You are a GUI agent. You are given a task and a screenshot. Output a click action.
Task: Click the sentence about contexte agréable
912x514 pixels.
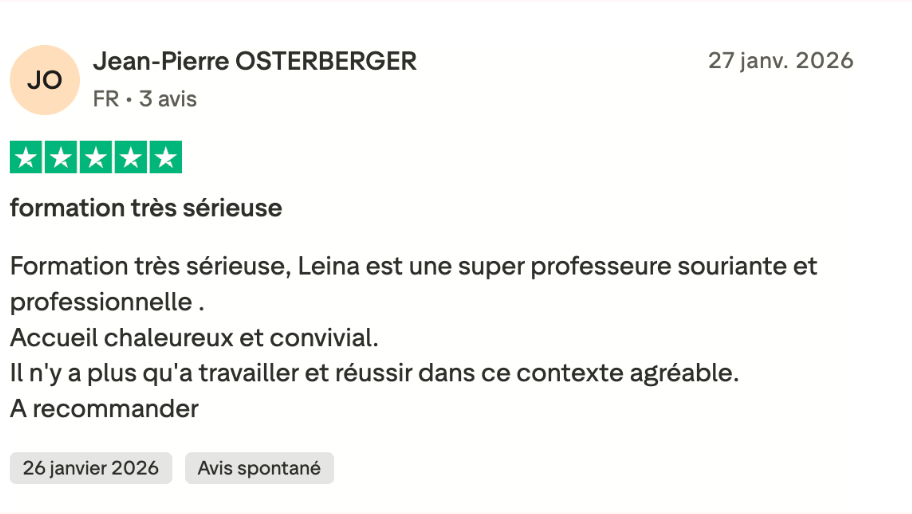[x=375, y=373]
